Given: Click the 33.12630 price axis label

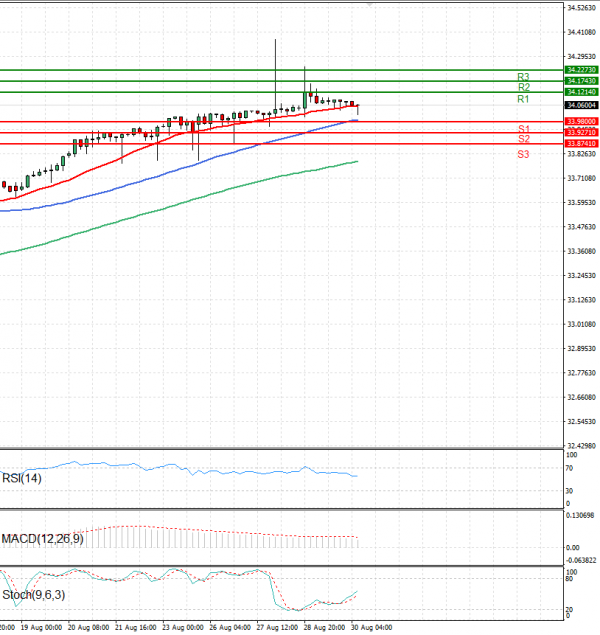Looking at the screenshot, I should pyautogui.click(x=582, y=300).
